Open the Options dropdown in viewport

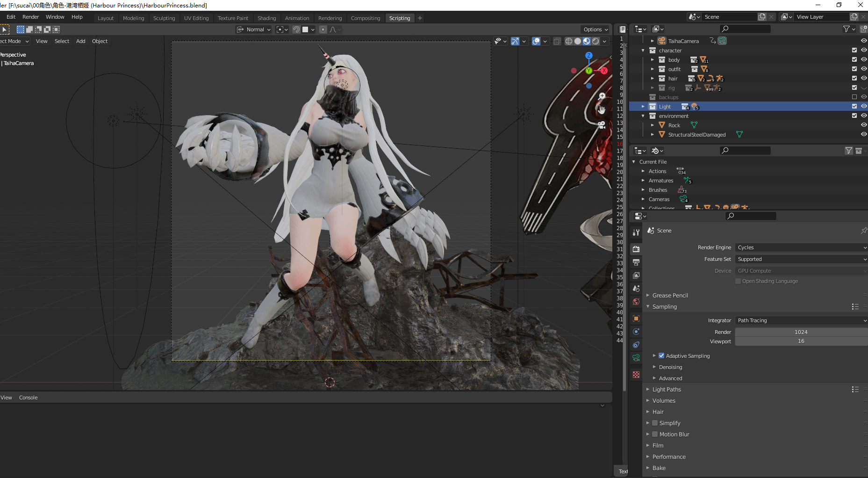tap(595, 29)
